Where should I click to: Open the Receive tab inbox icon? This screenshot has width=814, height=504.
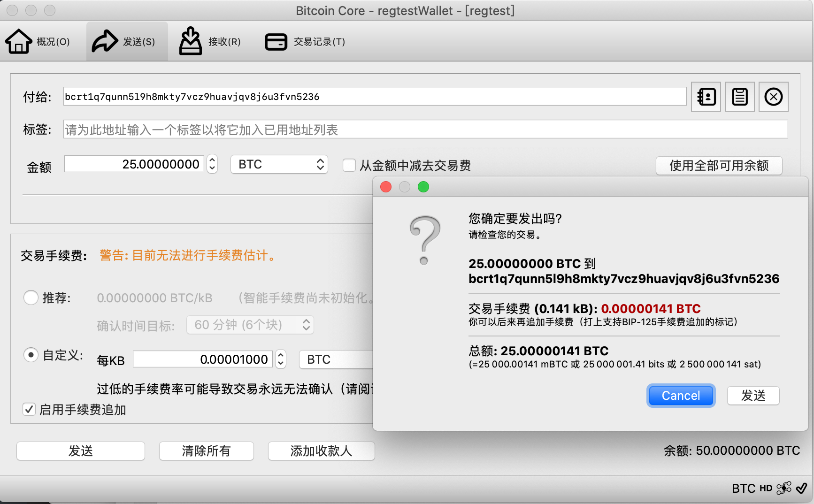(x=190, y=41)
